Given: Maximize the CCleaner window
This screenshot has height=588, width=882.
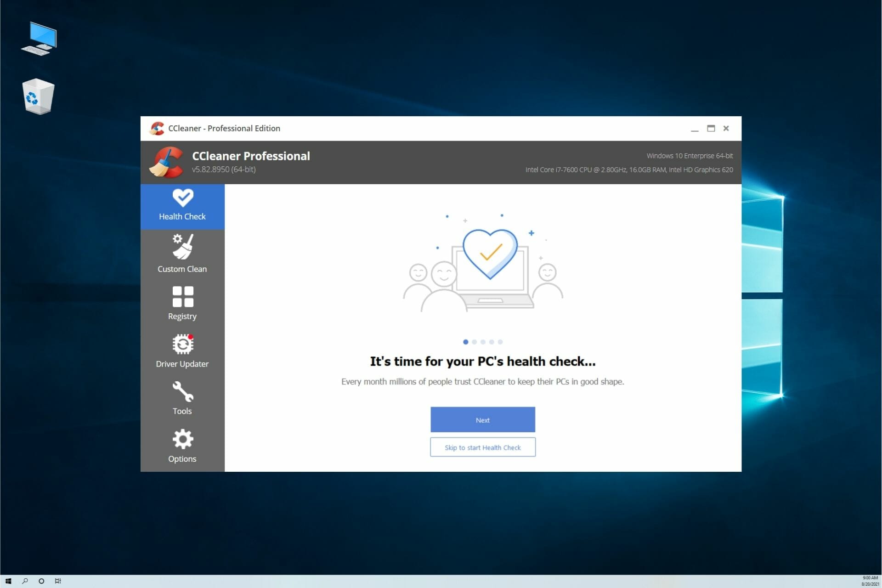Looking at the screenshot, I should pyautogui.click(x=711, y=129).
